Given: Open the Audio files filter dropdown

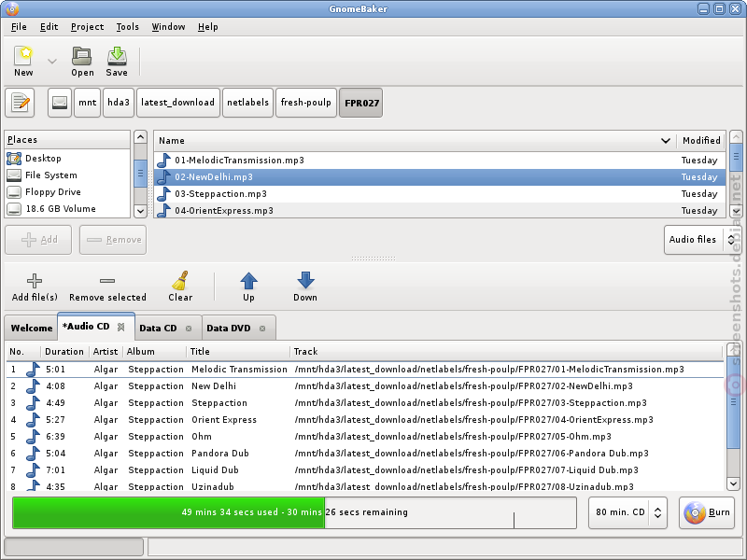Looking at the screenshot, I should 701,240.
